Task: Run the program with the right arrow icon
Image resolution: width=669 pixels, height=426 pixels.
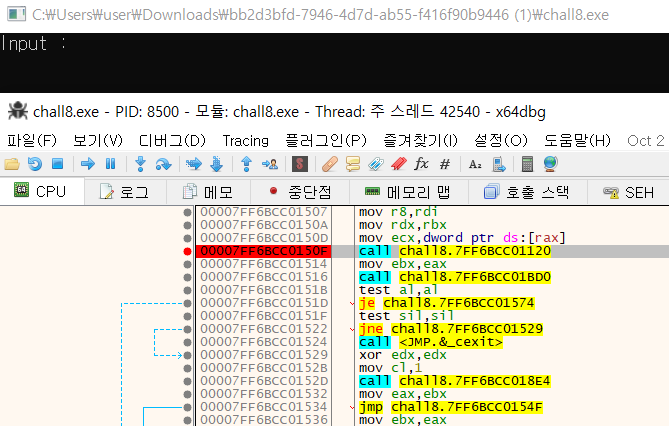Action: click(88, 164)
